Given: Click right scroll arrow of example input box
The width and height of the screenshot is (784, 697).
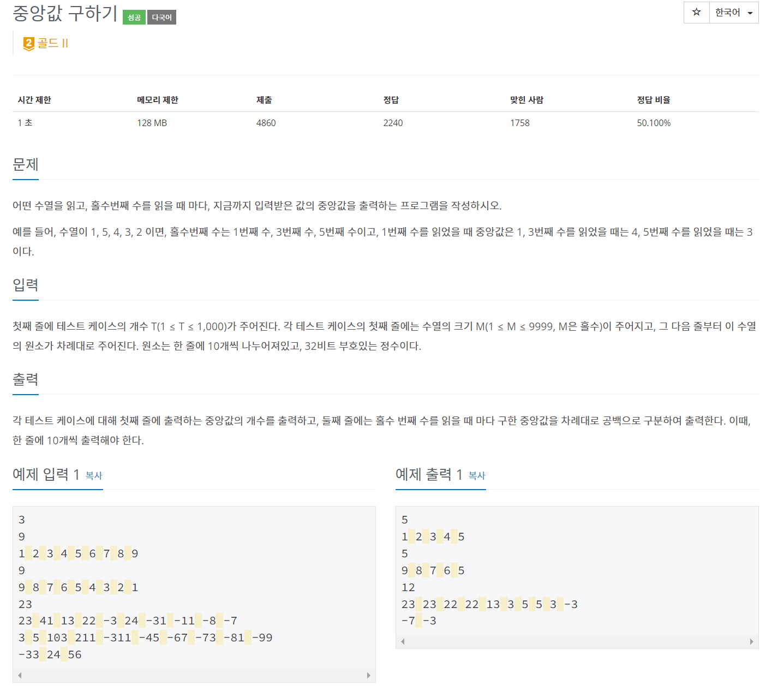Looking at the screenshot, I should [x=369, y=675].
